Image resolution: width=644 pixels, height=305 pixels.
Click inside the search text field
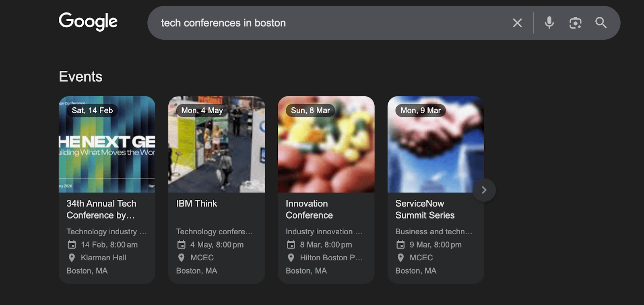(x=322, y=23)
